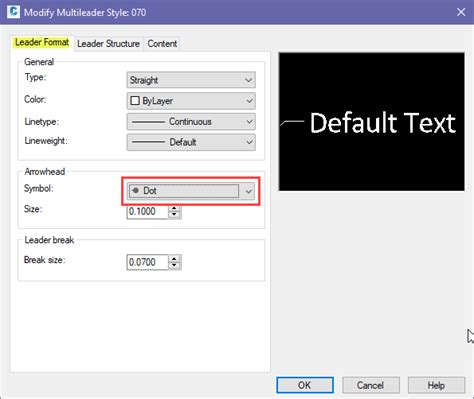Close the Modify Multileader Style dialog
The image size is (474, 399).
click(461, 12)
